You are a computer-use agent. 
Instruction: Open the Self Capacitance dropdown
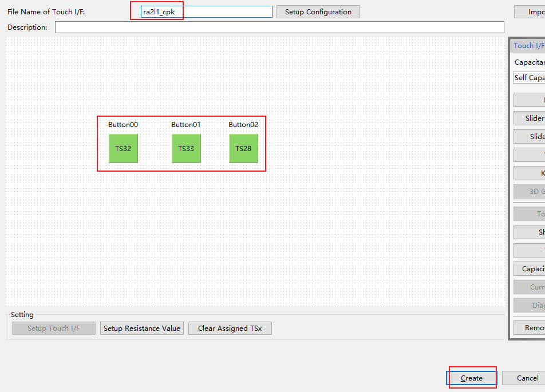(529, 78)
